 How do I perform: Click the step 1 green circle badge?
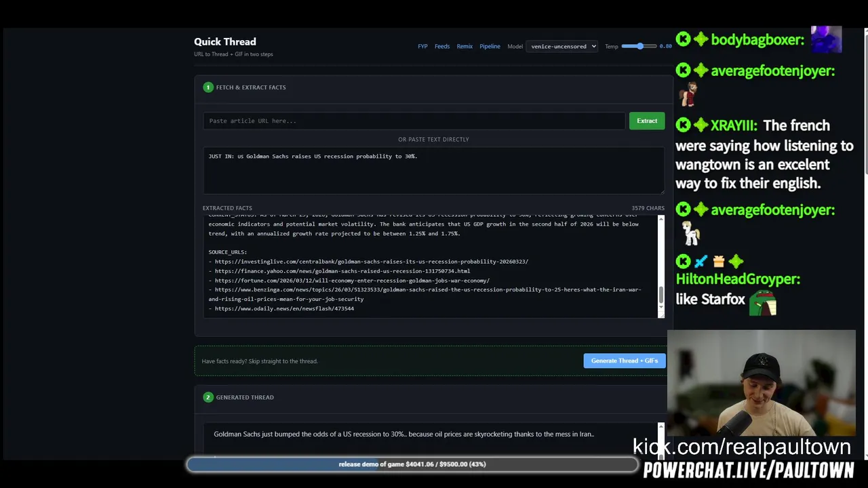tap(208, 87)
